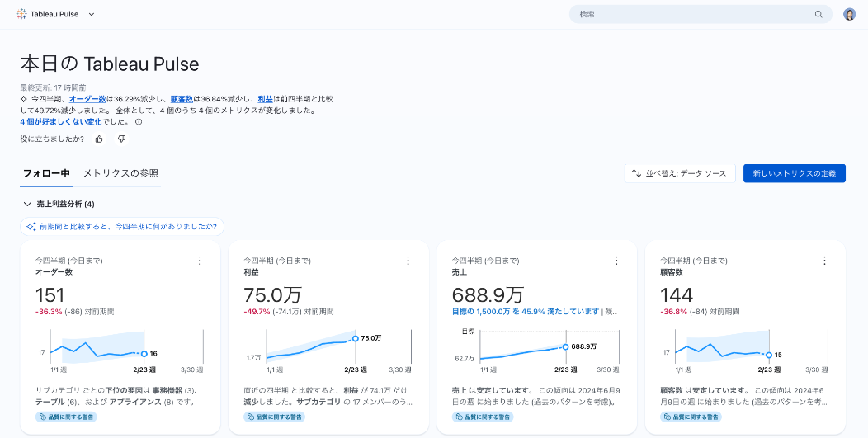This screenshot has height=438, width=868.
Task: Open the 売上 card more-options menu
Action: (616, 261)
